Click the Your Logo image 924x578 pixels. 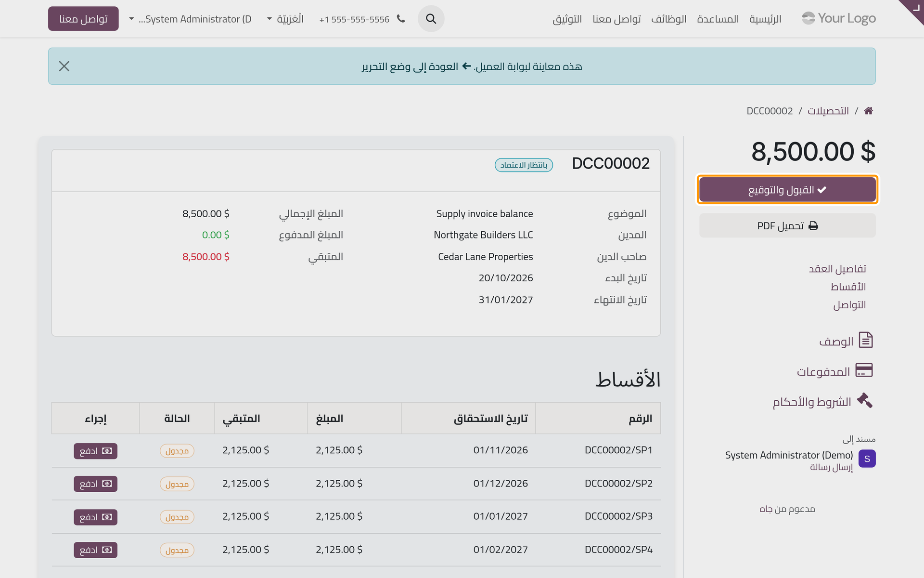tap(838, 18)
